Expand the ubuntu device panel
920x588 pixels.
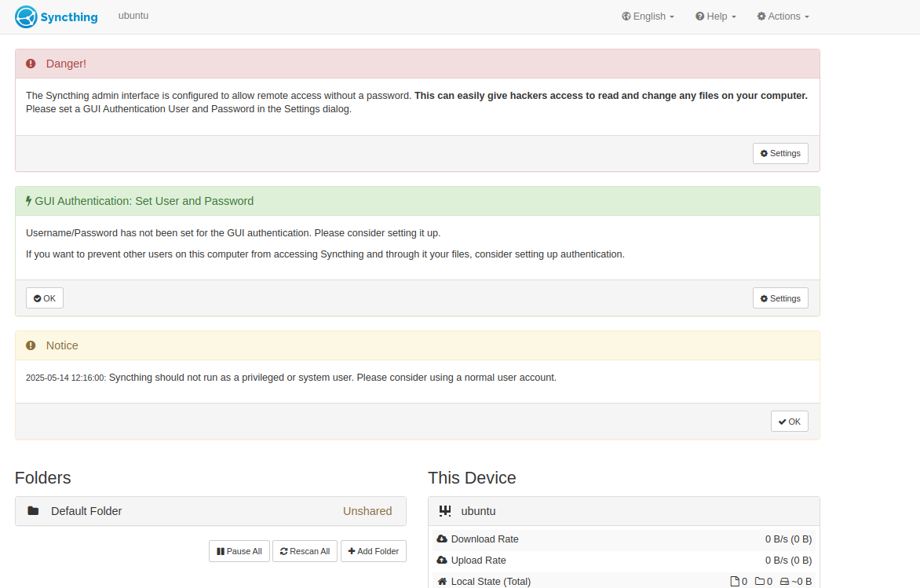[x=623, y=511]
